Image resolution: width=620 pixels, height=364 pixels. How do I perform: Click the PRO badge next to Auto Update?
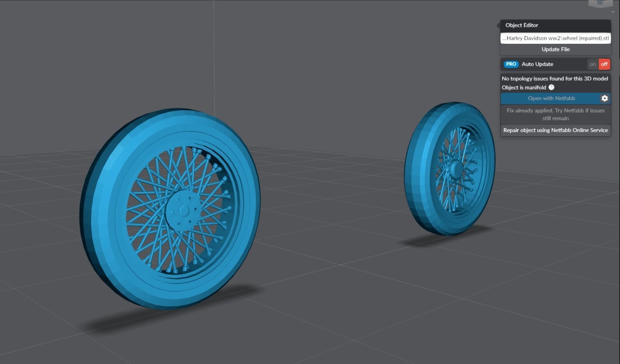511,64
